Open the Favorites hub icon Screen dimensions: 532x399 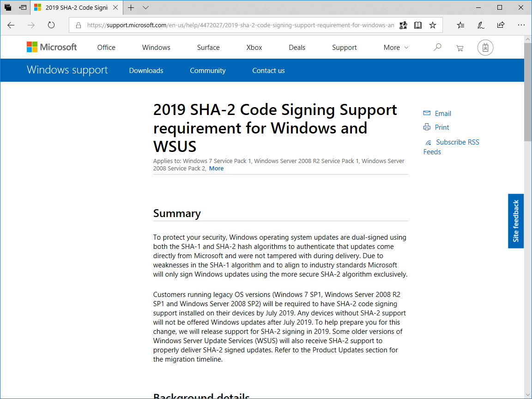(460, 25)
